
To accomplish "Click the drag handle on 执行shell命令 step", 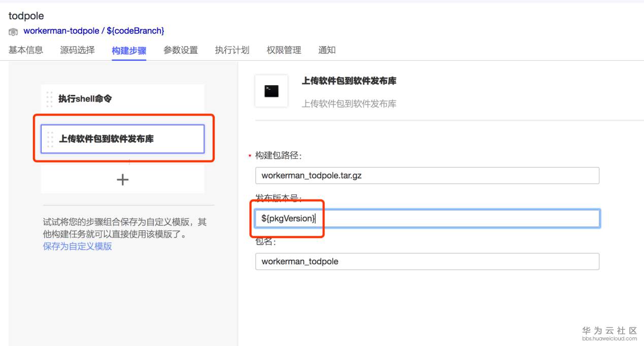I will click(x=49, y=97).
